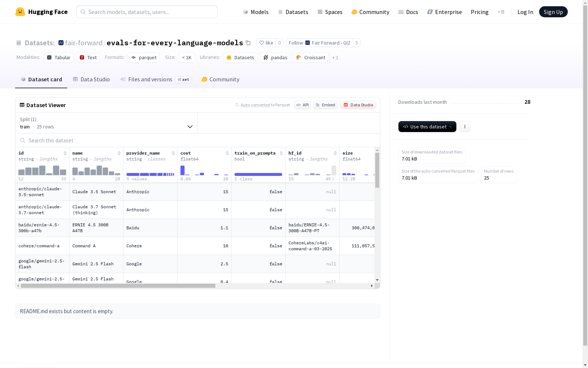Image resolution: width=588 pixels, height=368 pixels.
Task: Select the Datasets library tag
Action: pyautogui.click(x=240, y=57)
